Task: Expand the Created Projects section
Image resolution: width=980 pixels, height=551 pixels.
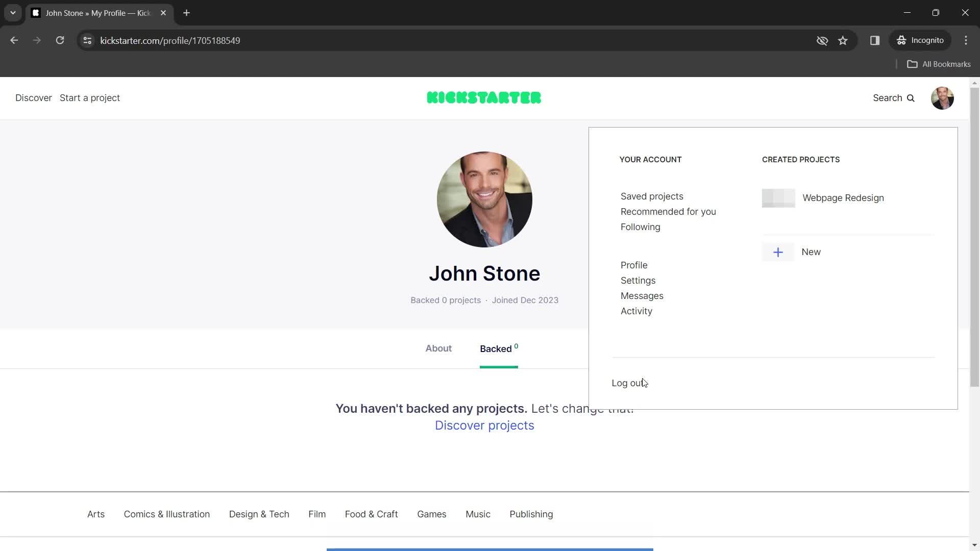Action: 801,160
